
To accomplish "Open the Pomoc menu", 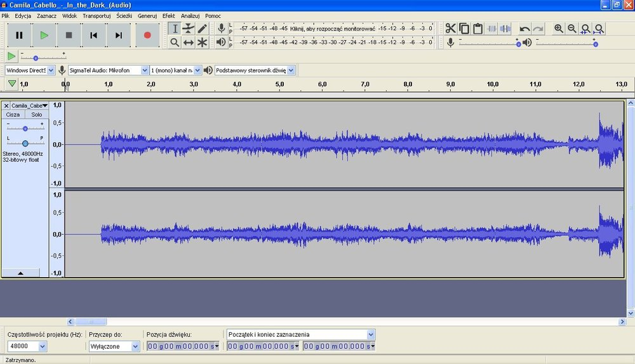I will (213, 16).
